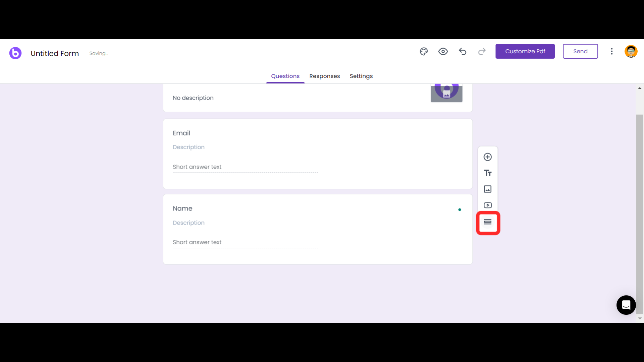Image resolution: width=644 pixels, height=362 pixels.
Task: Undo the last change
Action: point(463,51)
